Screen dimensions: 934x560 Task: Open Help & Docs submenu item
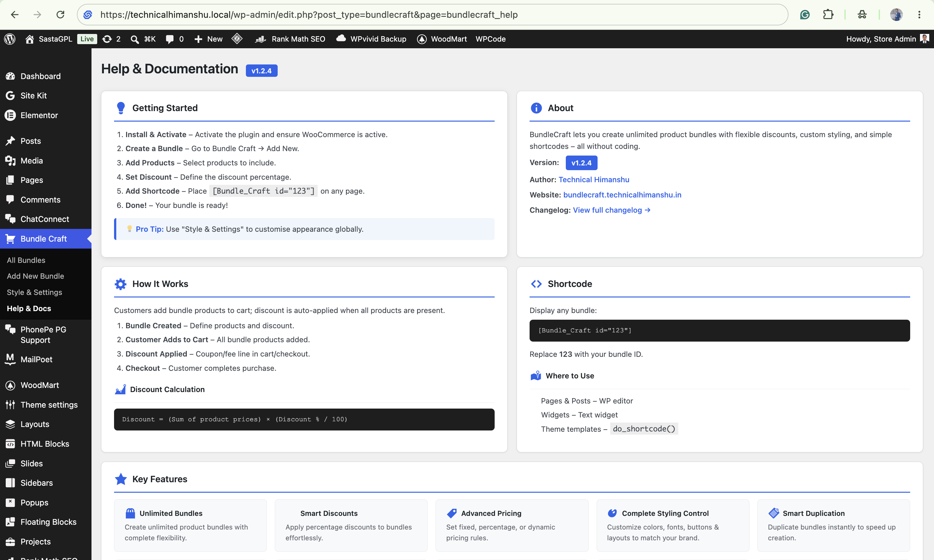29,308
